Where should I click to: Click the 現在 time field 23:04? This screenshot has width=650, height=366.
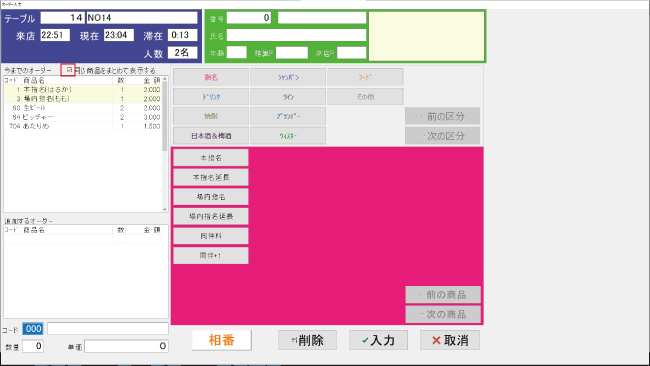coord(119,35)
